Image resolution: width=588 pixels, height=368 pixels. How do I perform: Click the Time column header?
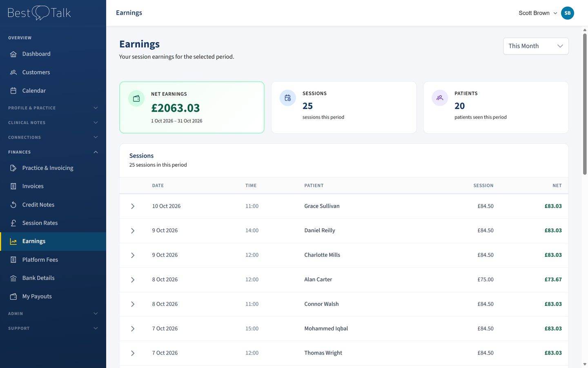click(251, 186)
